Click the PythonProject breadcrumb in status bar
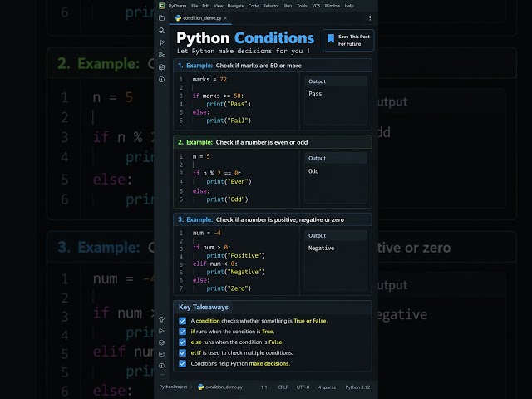 (173, 387)
